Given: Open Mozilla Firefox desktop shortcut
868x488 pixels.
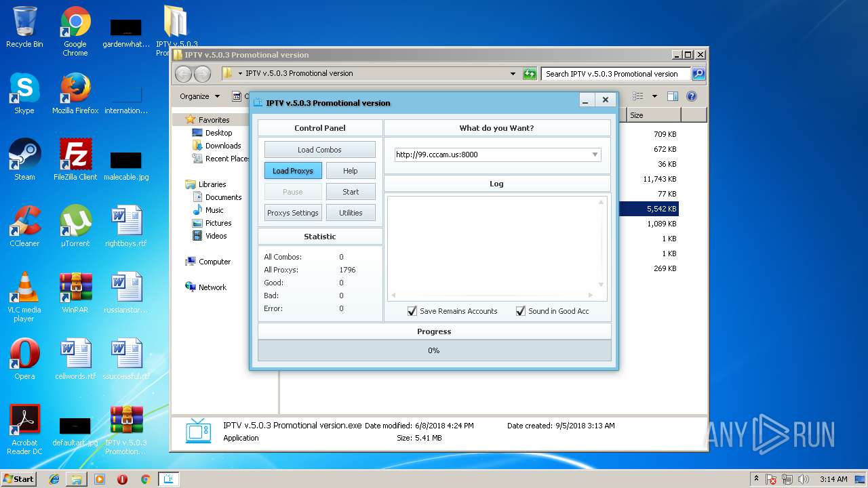Looking at the screenshot, I should [x=75, y=94].
